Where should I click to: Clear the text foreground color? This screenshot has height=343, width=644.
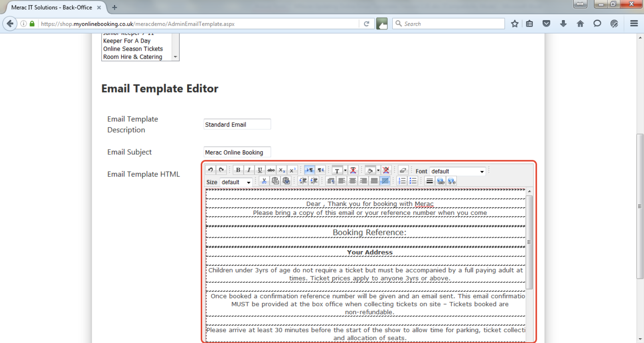click(x=353, y=170)
